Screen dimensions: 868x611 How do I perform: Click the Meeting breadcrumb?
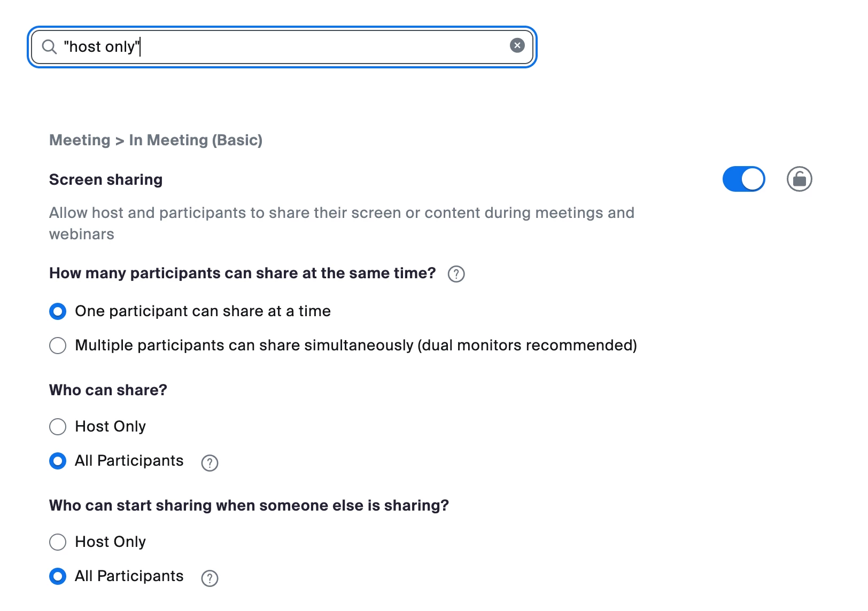point(80,140)
